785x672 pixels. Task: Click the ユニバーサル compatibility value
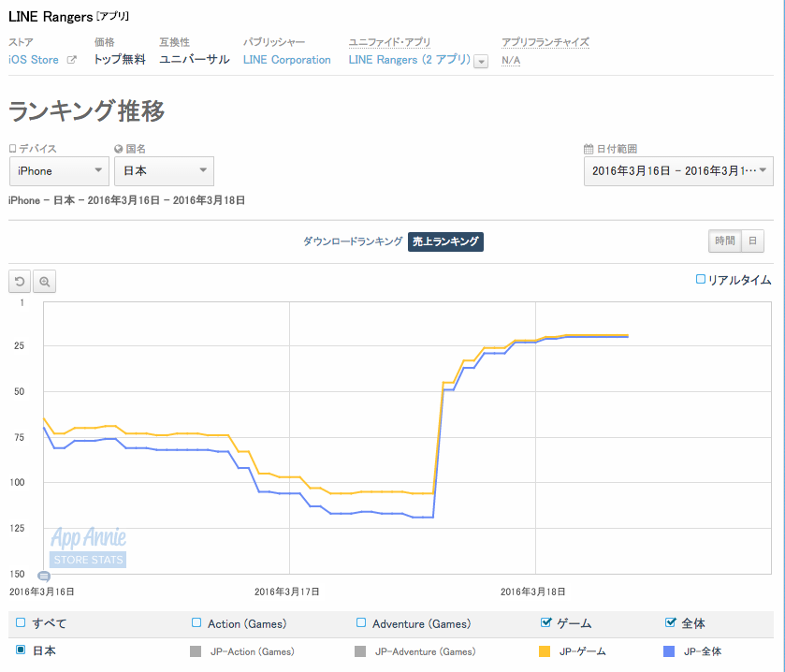tap(195, 60)
